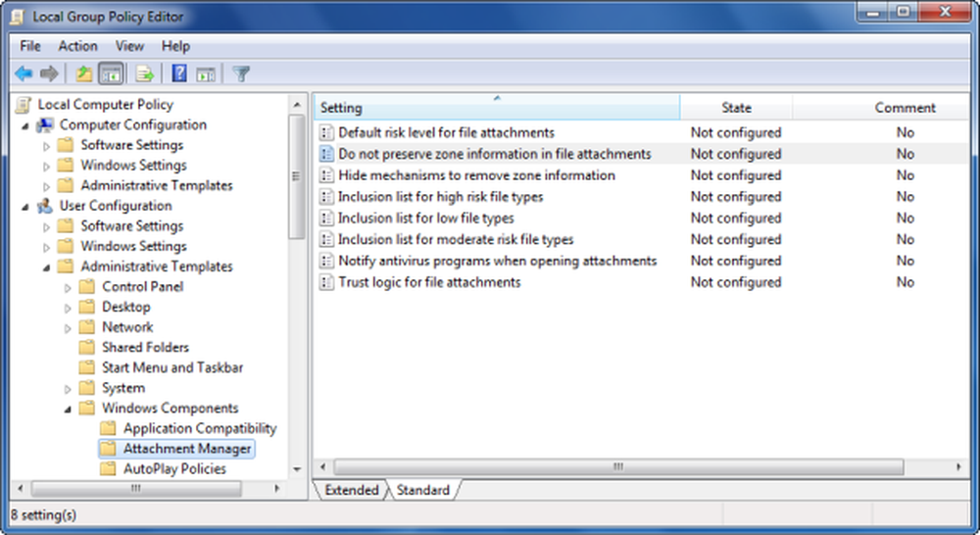Click the Forward arrow toolbar icon

[x=49, y=73]
